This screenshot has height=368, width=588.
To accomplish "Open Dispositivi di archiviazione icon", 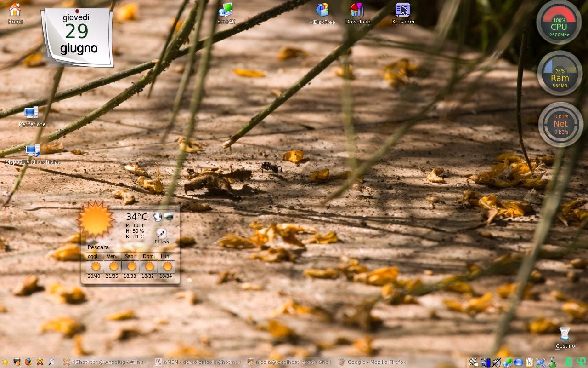I will point(33,155).
